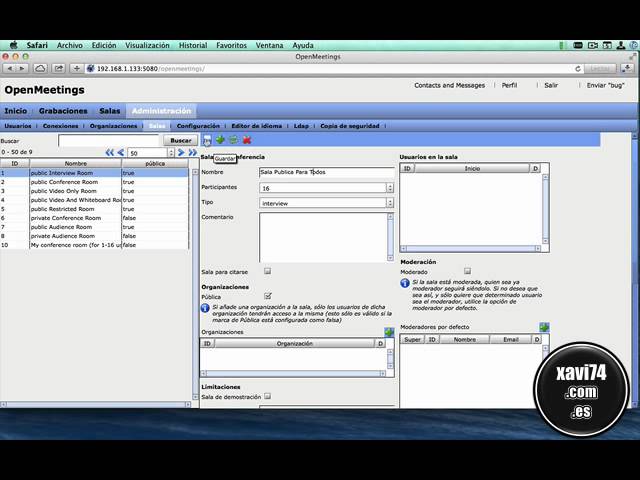Image resolution: width=640 pixels, height=480 pixels.
Task: Click the Guardar (save) disk icon
Action: pyautogui.click(x=207, y=140)
